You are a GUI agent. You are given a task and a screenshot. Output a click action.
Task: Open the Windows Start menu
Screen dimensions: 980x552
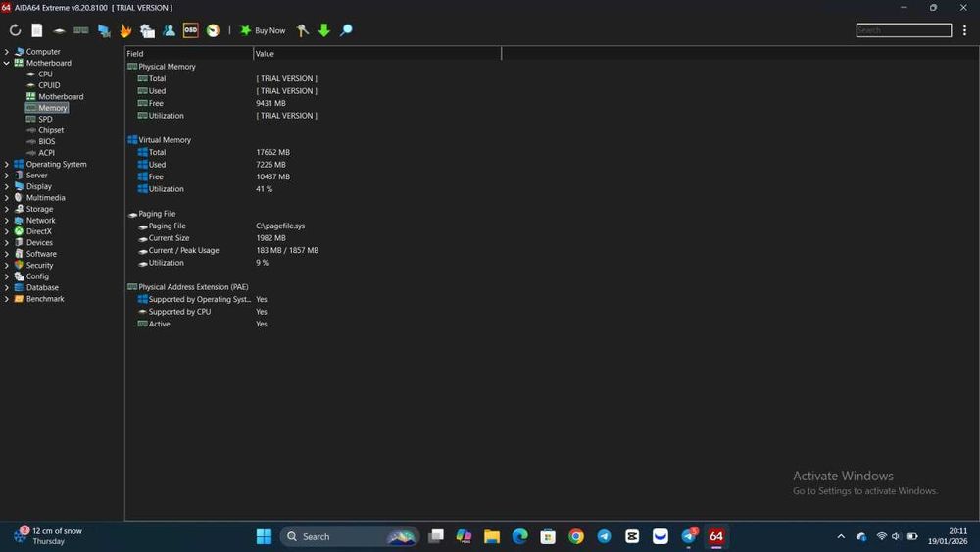pyautogui.click(x=264, y=536)
